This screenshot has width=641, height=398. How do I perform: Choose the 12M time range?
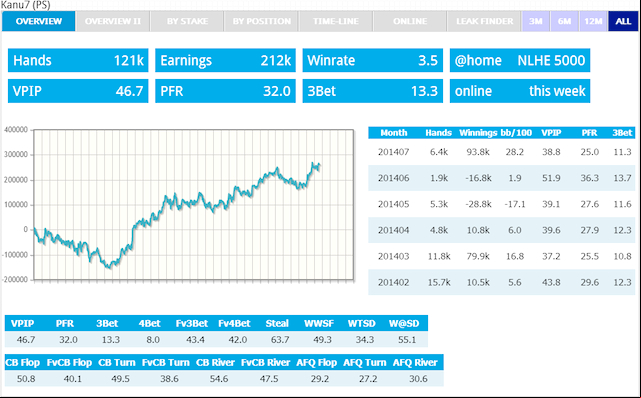(x=593, y=21)
